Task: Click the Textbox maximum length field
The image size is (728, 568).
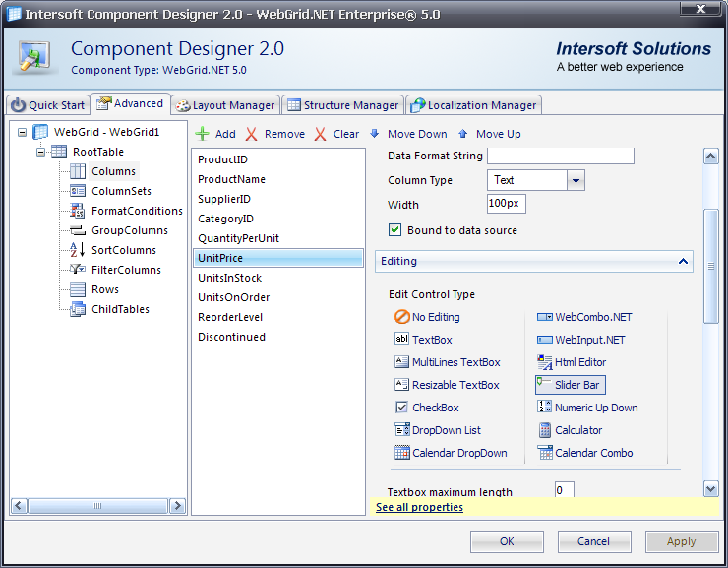Action: (564, 490)
